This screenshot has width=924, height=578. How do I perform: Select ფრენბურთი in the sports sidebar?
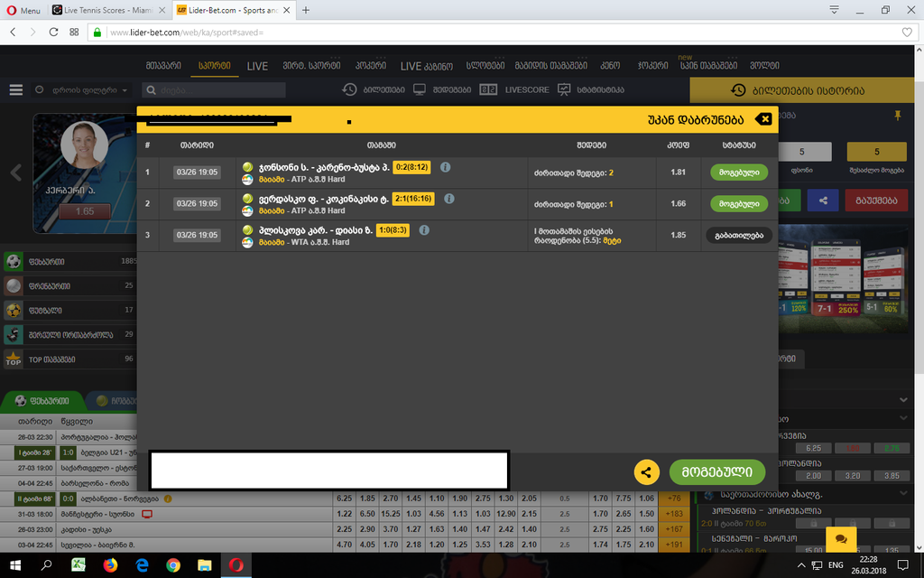(x=69, y=286)
